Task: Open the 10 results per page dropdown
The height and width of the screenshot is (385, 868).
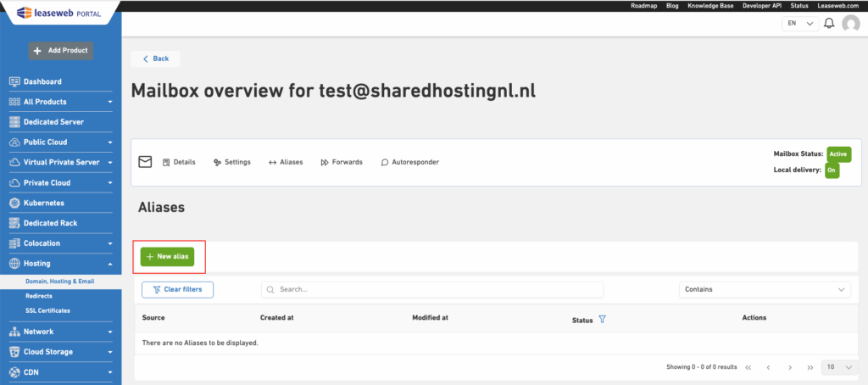Action: pos(838,367)
